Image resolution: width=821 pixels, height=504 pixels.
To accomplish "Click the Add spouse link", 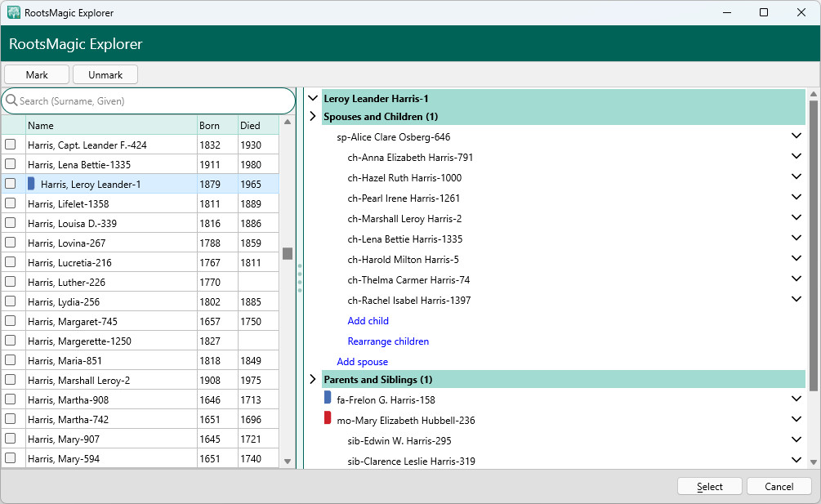I will 363,362.
